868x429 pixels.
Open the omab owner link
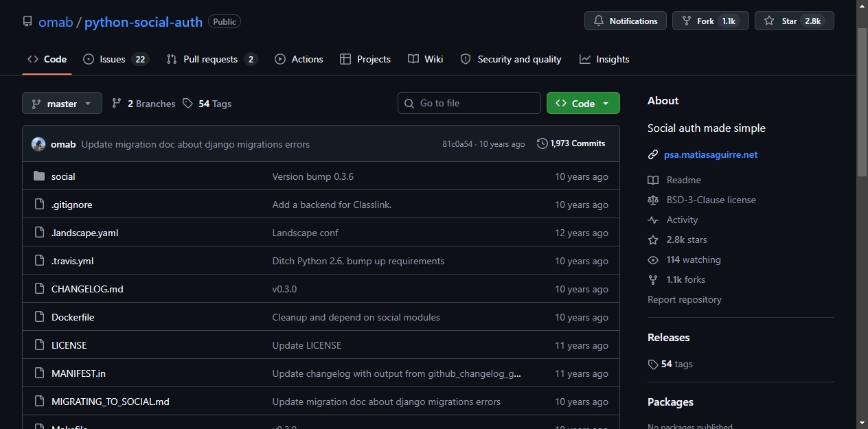pyautogui.click(x=56, y=22)
